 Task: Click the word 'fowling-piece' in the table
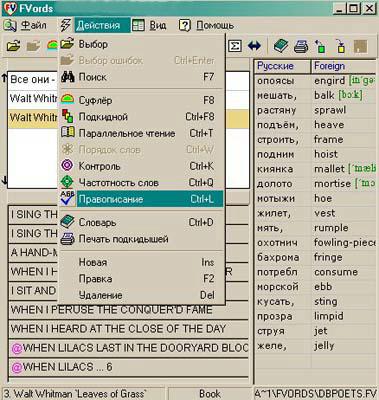click(x=345, y=243)
